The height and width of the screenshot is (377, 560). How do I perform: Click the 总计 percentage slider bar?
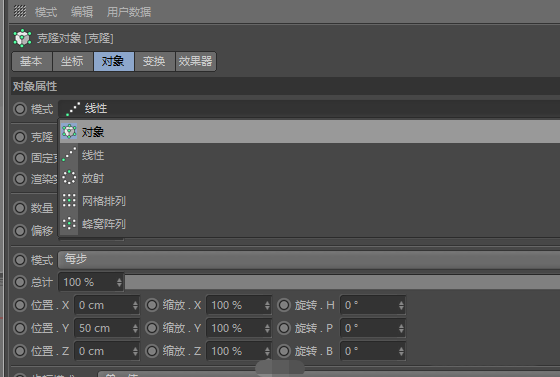pos(342,282)
